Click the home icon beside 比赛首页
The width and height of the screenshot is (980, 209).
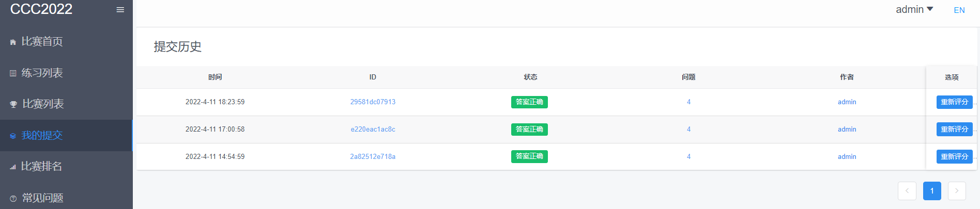pyautogui.click(x=13, y=42)
